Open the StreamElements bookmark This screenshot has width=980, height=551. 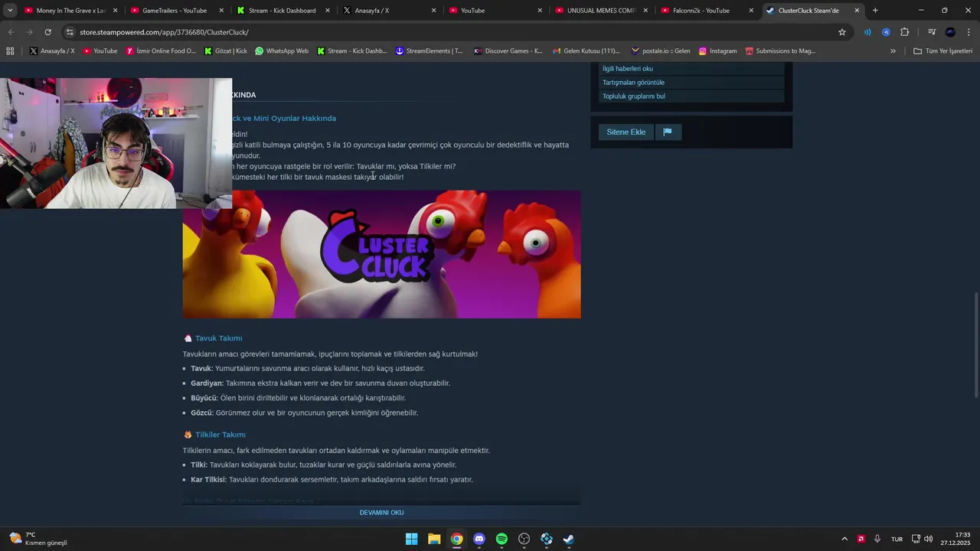[429, 51]
